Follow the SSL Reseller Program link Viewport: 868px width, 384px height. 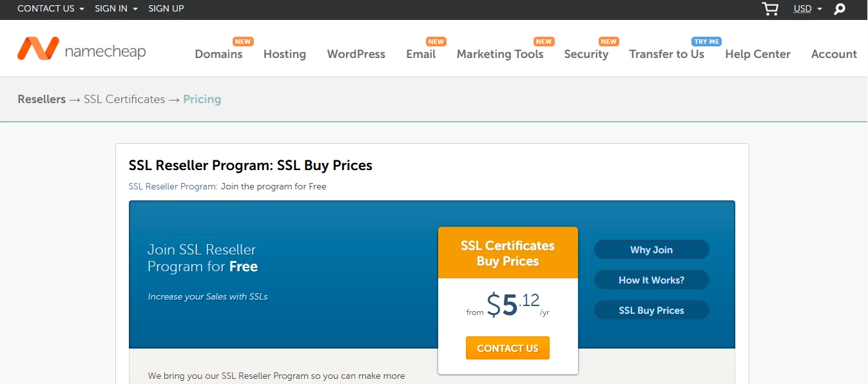[173, 186]
